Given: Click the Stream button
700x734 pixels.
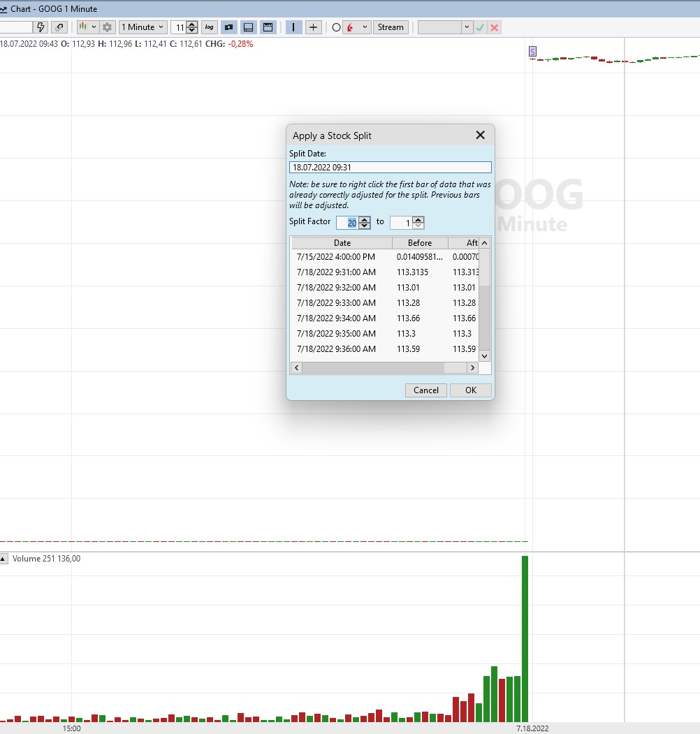Looking at the screenshot, I should click(391, 27).
